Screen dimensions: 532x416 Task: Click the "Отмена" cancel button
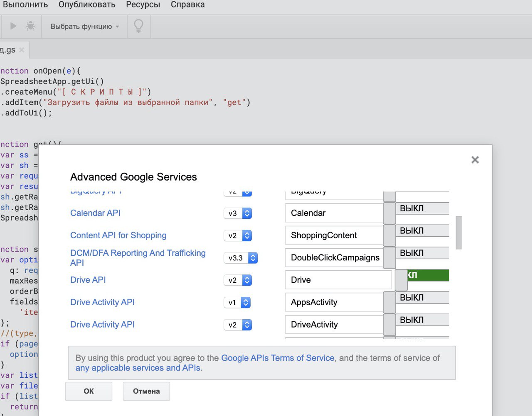click(146, 391)
